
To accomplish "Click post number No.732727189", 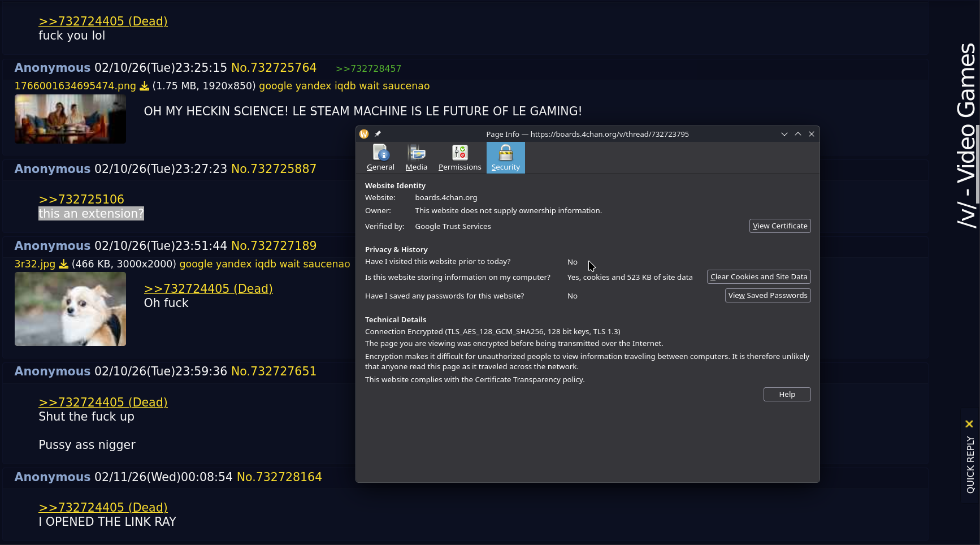I will coord(274,246).
